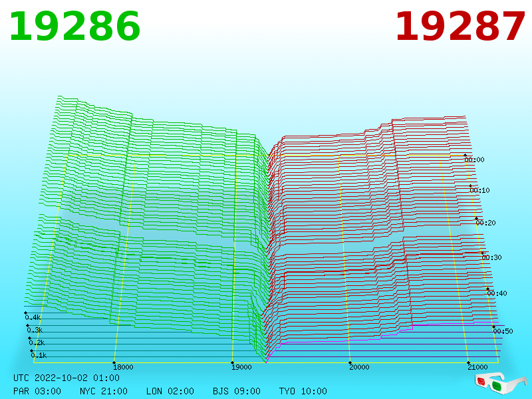
Task: Click the UTC 2022-10-02 01:00 timestamp
Action: (66, 378)
